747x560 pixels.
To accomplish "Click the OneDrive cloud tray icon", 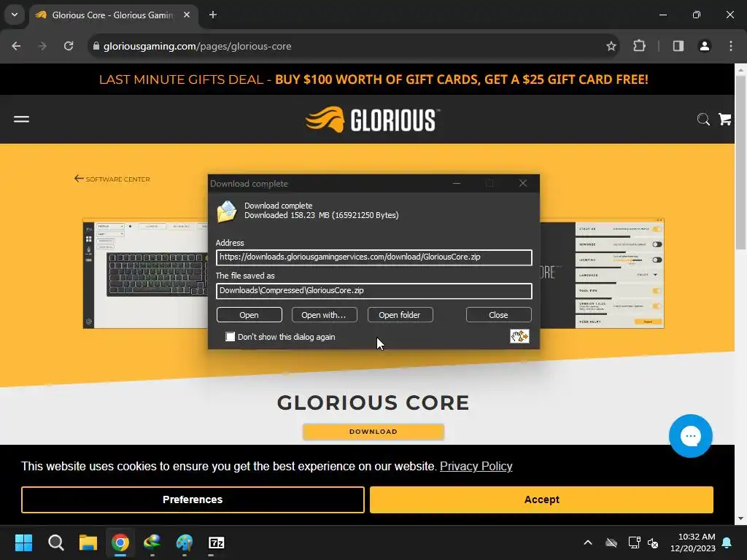I will click(611, 542).
